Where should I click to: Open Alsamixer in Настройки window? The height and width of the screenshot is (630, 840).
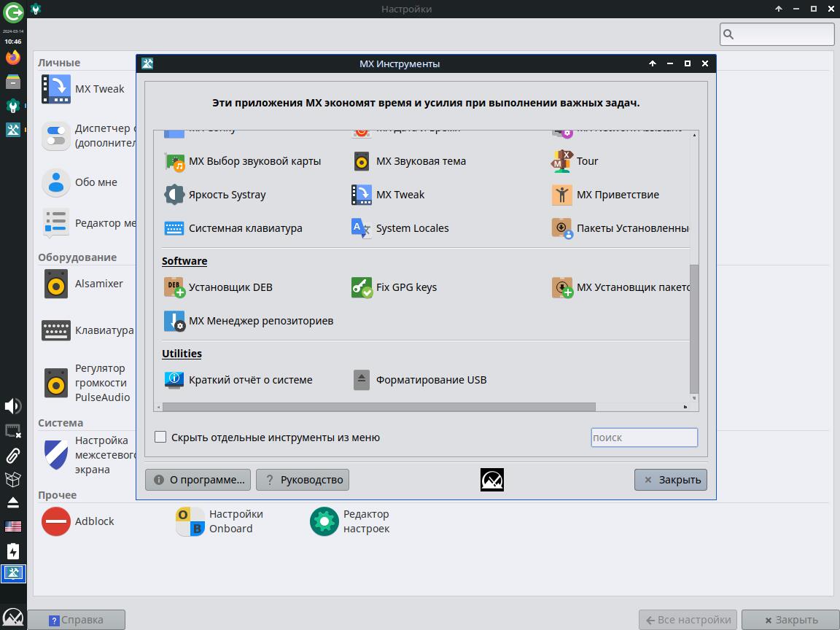(x=82, y=284)
